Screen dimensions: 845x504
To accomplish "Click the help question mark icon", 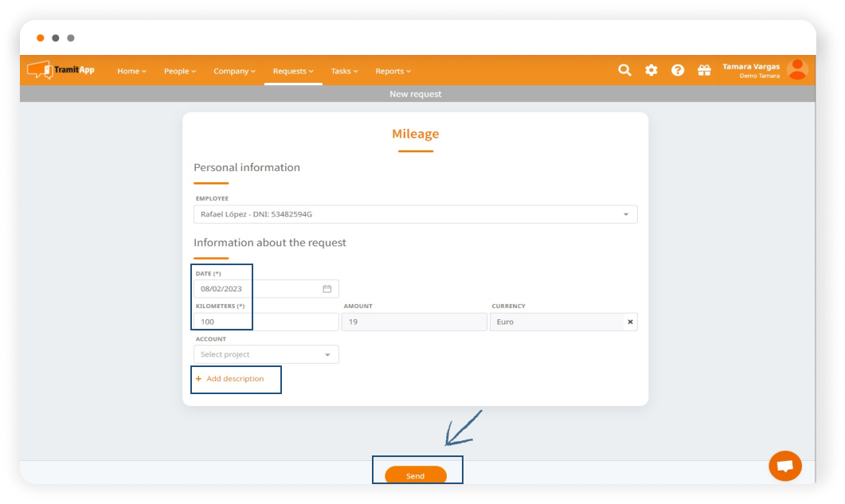I will point(677,70).
